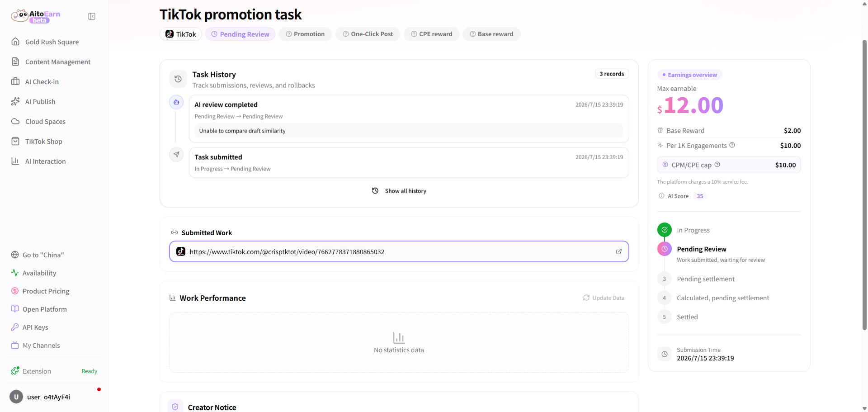Click the TikTok logo in submitted work field
The width and height of the screenshot is (868, 412).
(181, 251)
